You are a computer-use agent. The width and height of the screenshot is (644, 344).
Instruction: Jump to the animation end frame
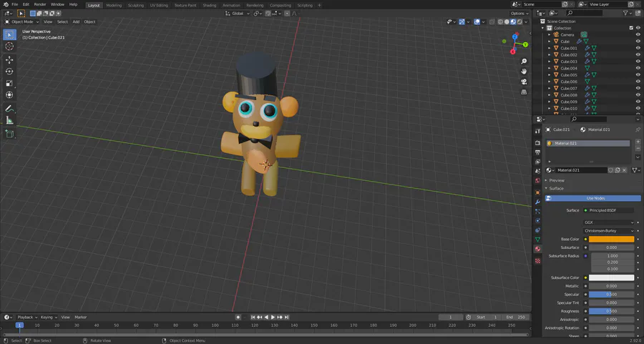(287, 318)
